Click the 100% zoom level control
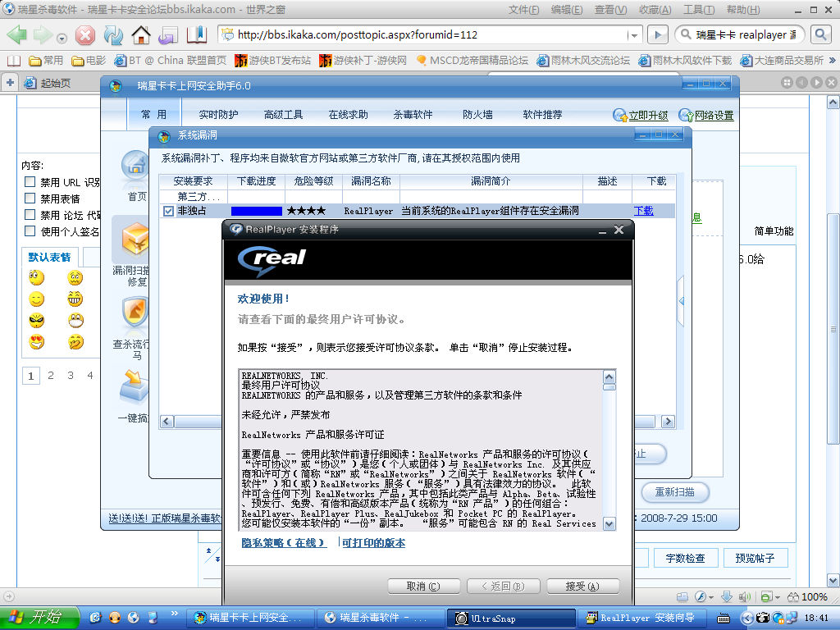This screenshot has height=630, width=840. coord(807,597)
